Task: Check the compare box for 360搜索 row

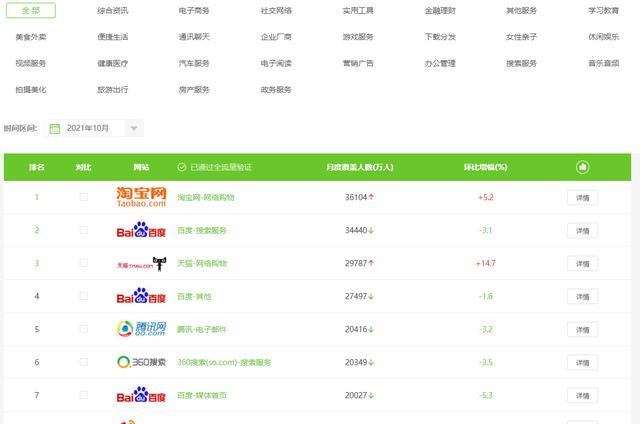Action: click(x=84, y=362)
